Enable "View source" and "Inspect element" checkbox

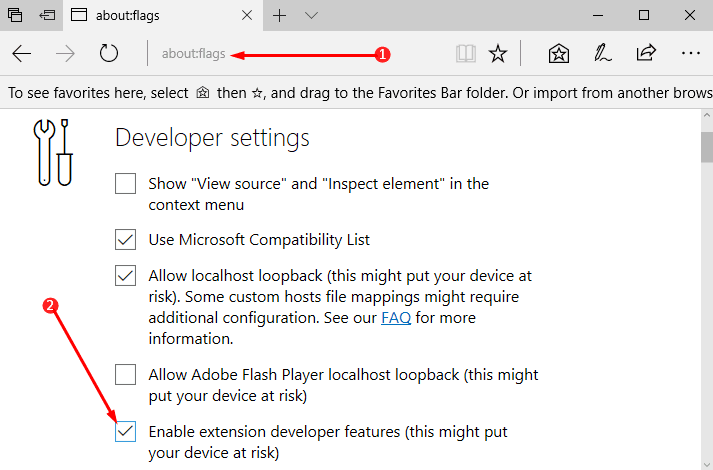click(x=125, y=184)
